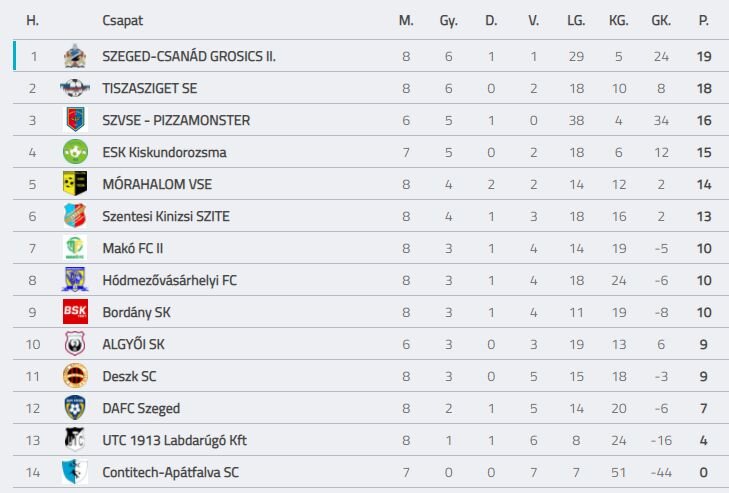729x493 pixels.
Task: Click the red BSK Bordány SK logo
Action: tap(75, 312)
